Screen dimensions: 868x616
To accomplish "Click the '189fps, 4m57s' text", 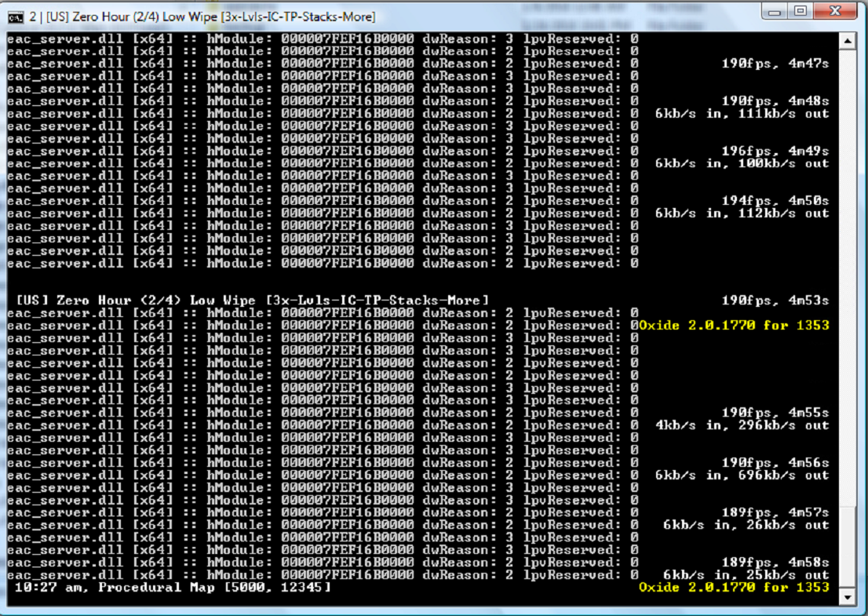I will tap(775, 512).
